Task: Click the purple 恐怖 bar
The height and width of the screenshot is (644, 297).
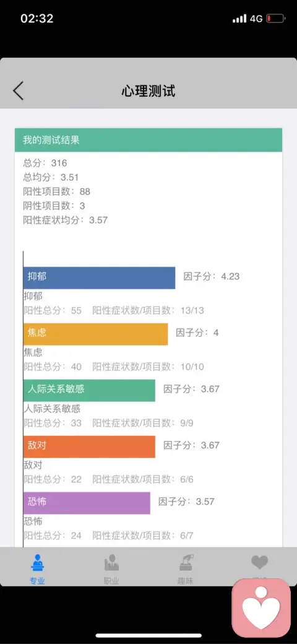Action: coord(87,503)
